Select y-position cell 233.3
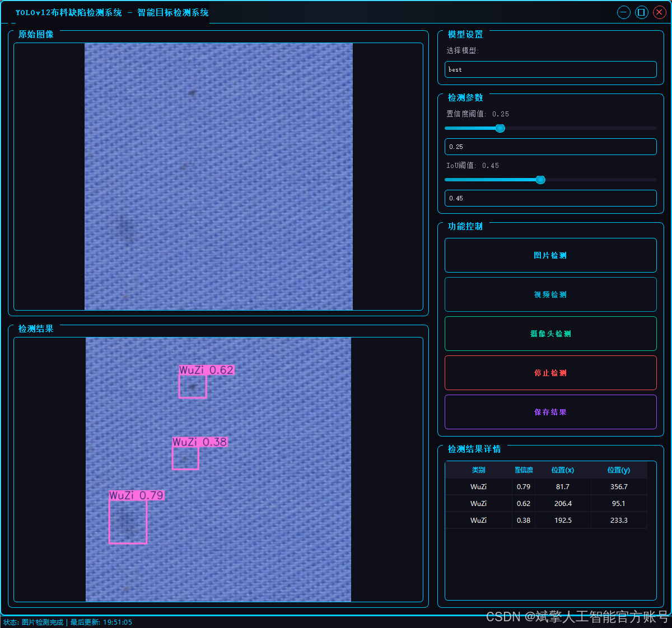The image size is (672, 628). point(619,521)
